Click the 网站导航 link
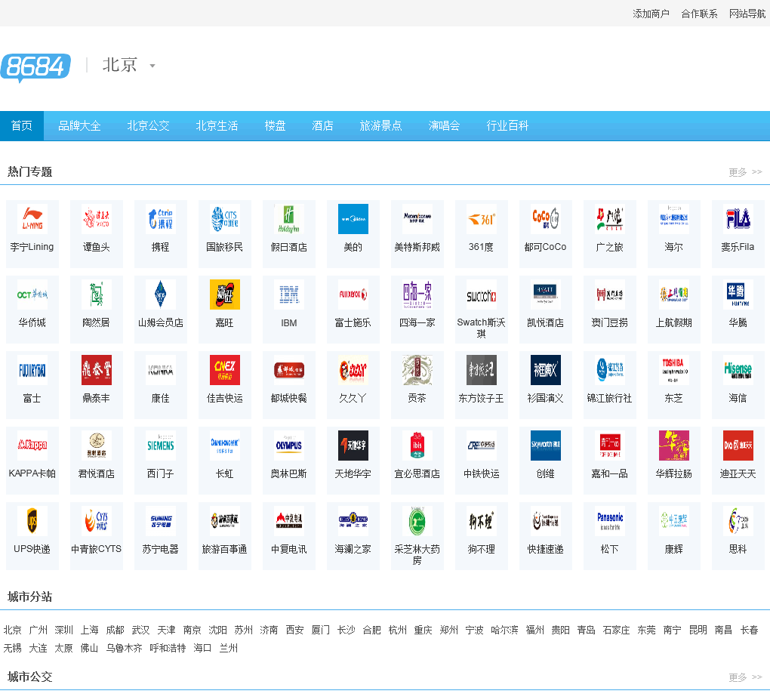 click(747, 14)
